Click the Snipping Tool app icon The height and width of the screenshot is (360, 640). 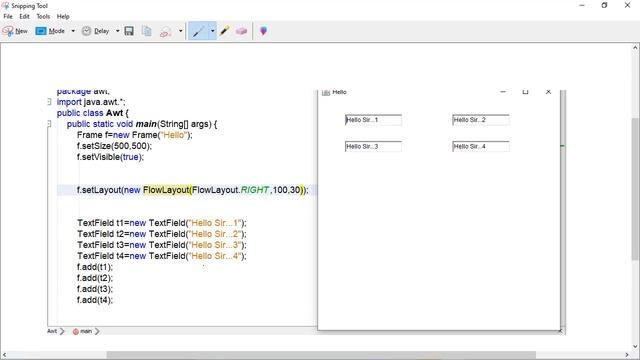[x=5, y=6]
